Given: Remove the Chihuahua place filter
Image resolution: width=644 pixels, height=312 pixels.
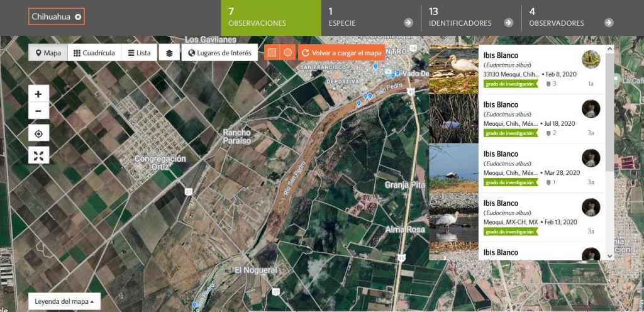Looking at the screenshot, I should [78, 17].
